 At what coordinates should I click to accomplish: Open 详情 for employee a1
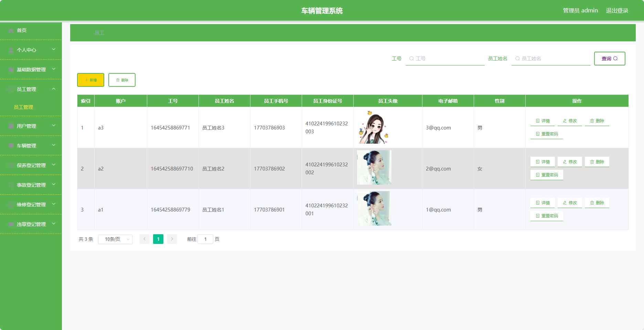(543, 203)
